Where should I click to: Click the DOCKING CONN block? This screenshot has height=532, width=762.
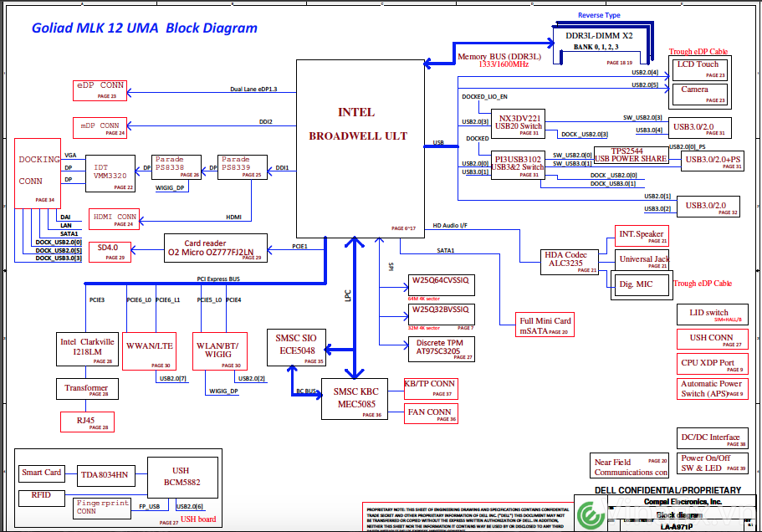point(38,173)
